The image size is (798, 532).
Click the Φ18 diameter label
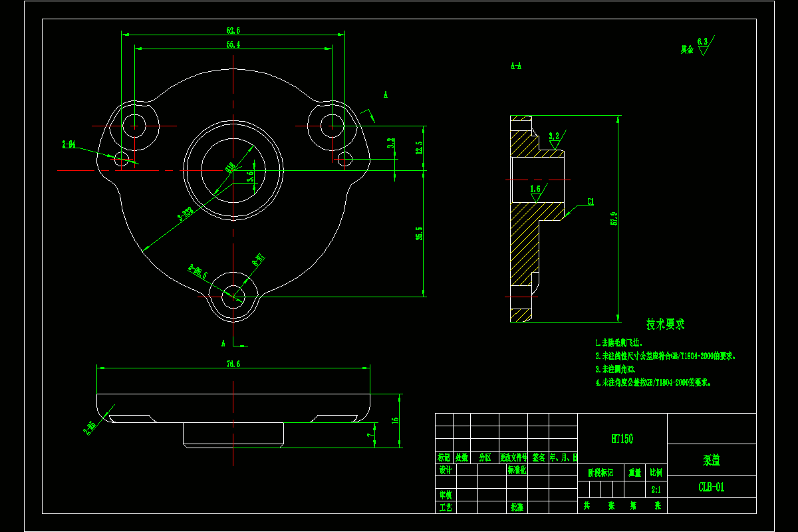[231, 167]
